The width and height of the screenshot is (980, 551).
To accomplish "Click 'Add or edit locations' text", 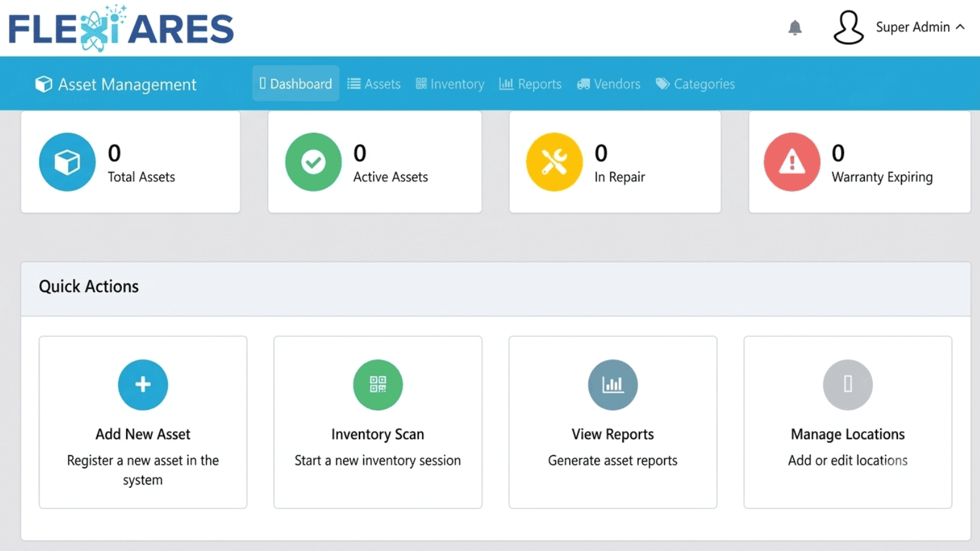I will [848, 460].
